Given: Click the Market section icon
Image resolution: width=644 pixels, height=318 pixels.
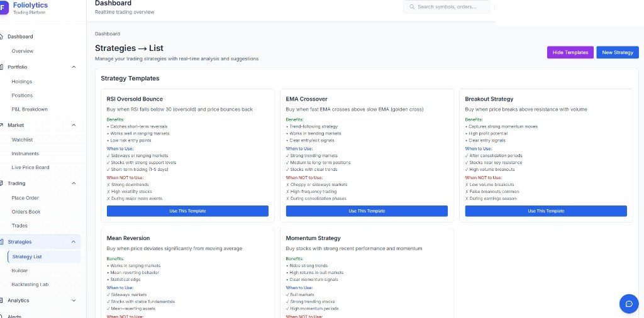Looking at the screenshot, I should coord(1,125).
